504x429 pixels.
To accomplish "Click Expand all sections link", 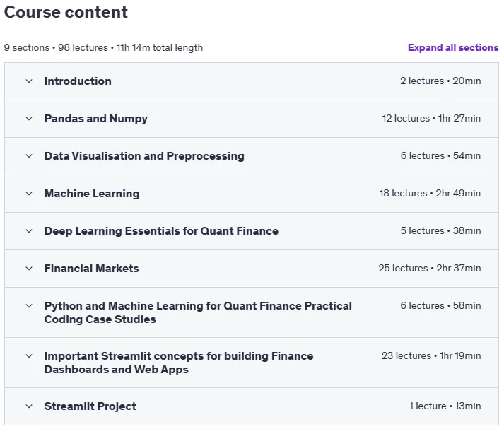I will (x=453, y=47).
